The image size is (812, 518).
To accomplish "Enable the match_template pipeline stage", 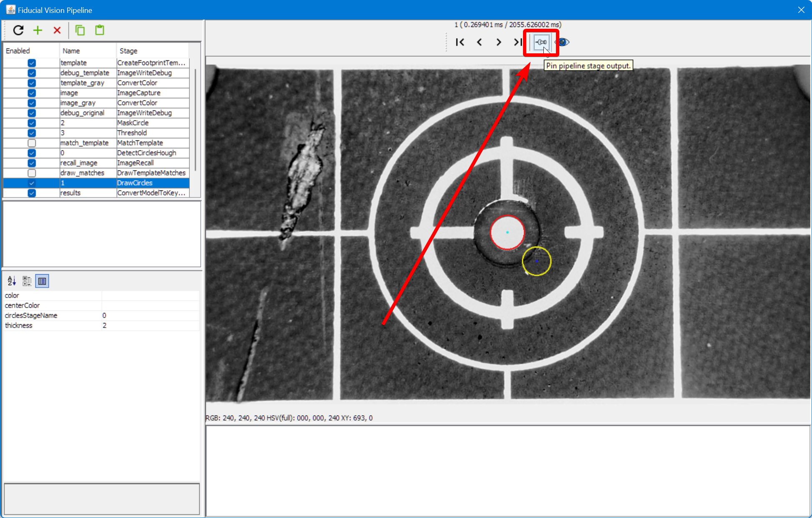I will (32, 143).
